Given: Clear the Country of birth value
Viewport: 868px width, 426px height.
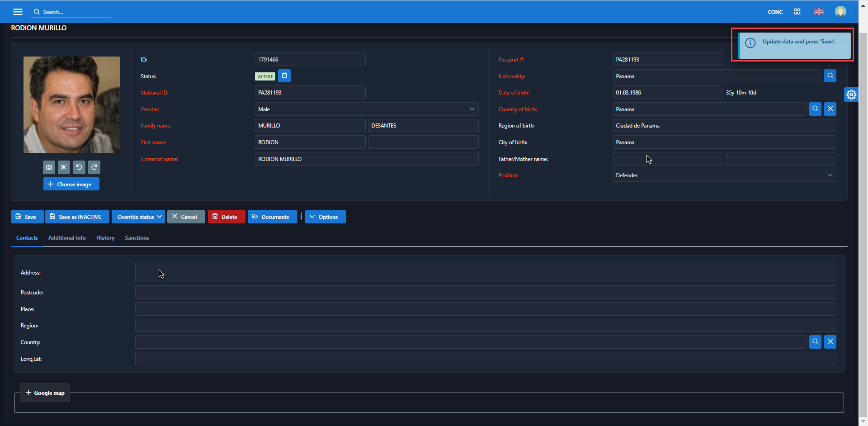Looking at the screenshot, I should tap(830, 109).
